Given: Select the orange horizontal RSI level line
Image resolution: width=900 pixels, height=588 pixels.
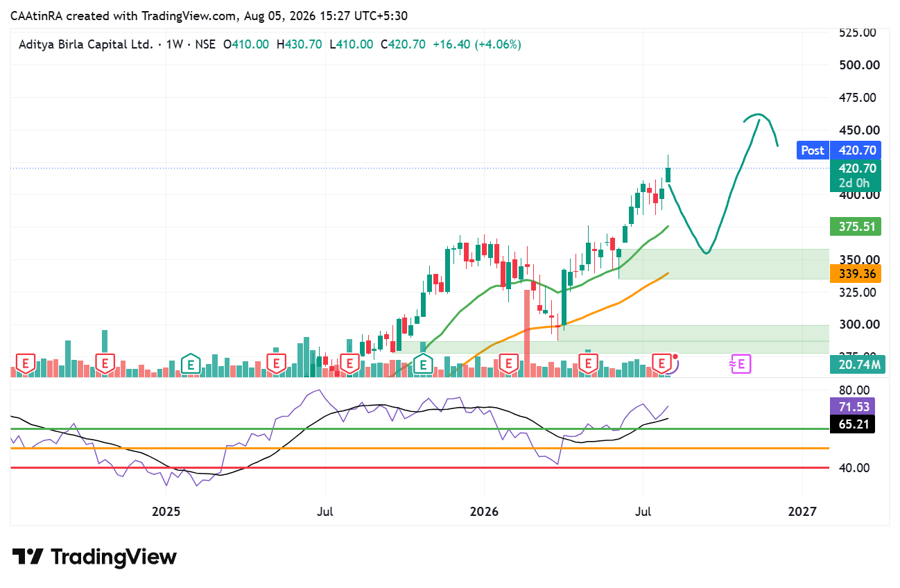Looking at the screenshot, I should pyautogui.click(x=419, y=448).
